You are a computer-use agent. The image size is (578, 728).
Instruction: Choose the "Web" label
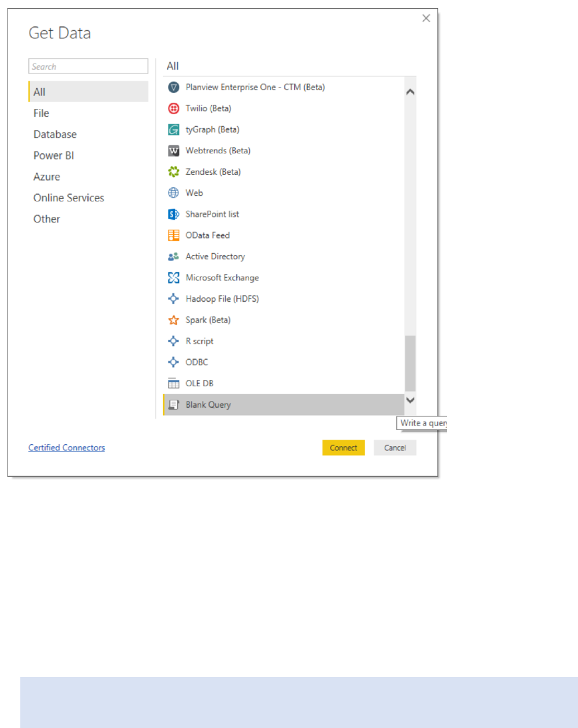tap(195, 193)
